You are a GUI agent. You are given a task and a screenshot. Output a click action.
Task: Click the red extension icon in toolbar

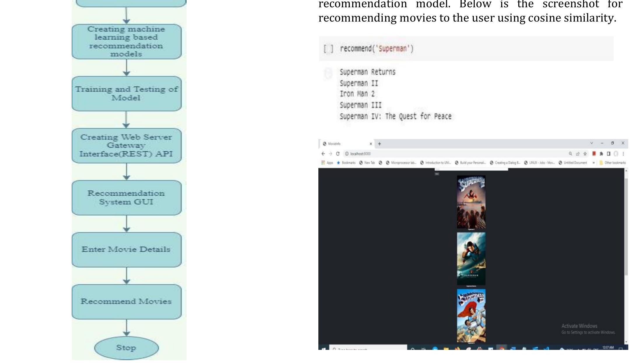tap(594, 154)
